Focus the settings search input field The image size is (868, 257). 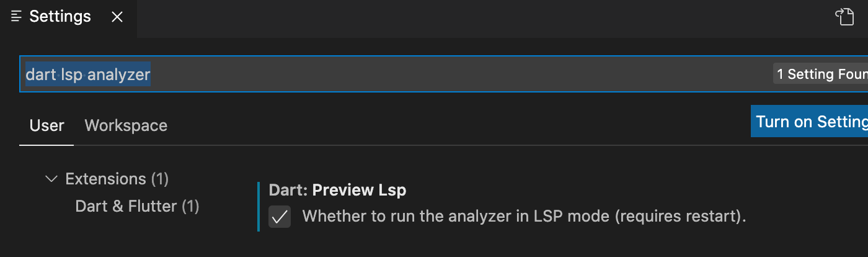pos(434,74)
